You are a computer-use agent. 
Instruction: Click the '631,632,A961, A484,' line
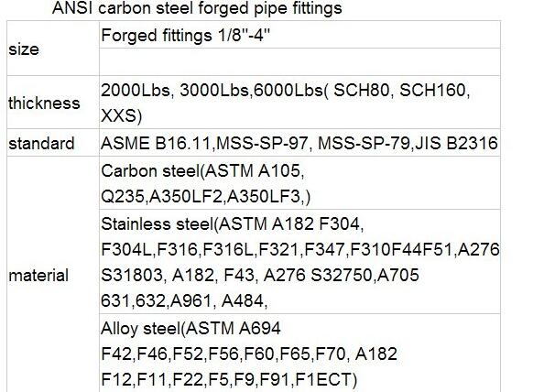pyautogui.click(x=184, y=301)
